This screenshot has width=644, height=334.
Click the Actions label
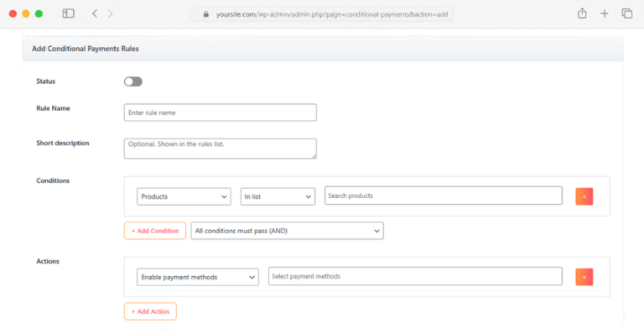pyautogui.click(x=48, y=261)
